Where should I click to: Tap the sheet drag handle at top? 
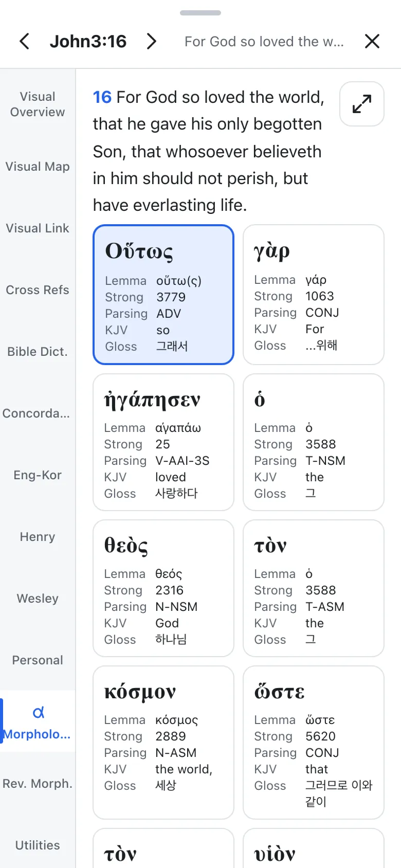point(200,13)
